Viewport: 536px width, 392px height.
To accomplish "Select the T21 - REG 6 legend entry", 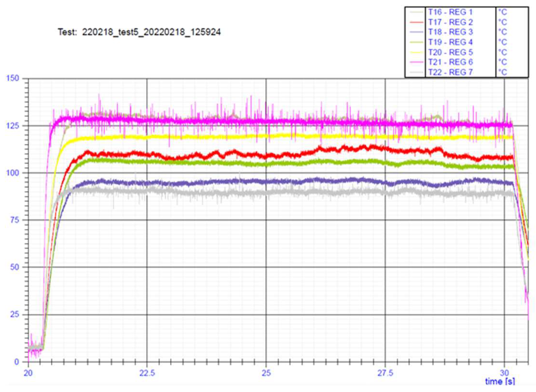I will click(x=450, y=62).
